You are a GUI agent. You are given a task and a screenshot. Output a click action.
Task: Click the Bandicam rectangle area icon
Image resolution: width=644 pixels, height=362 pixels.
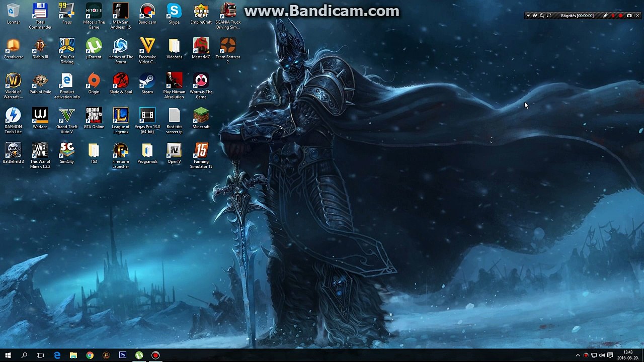point(549,16)
